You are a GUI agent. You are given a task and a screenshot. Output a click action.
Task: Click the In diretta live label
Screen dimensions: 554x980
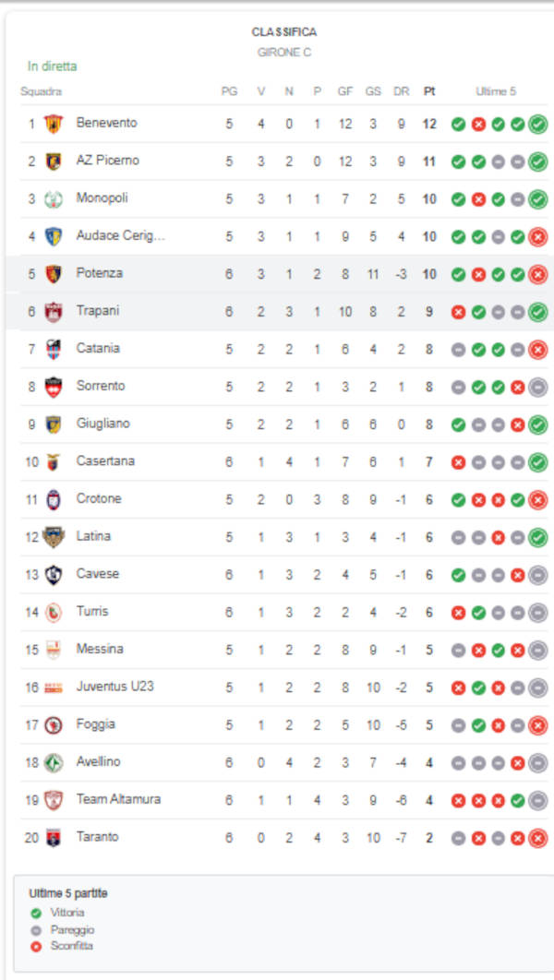(53, 66)
